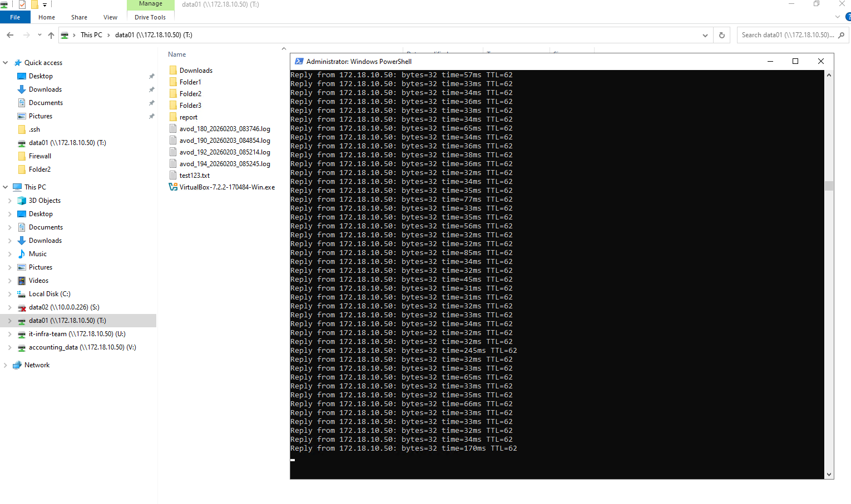851x504 pixels.
Task: Open the Firewall folder in Quick access
Action: (x=40, y=156)
